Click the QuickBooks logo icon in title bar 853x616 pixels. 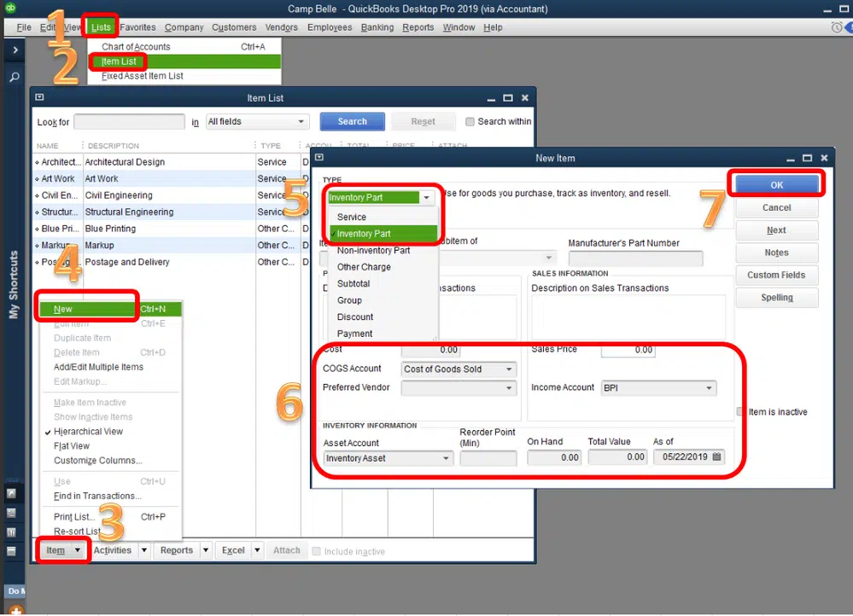pos(10,8)
